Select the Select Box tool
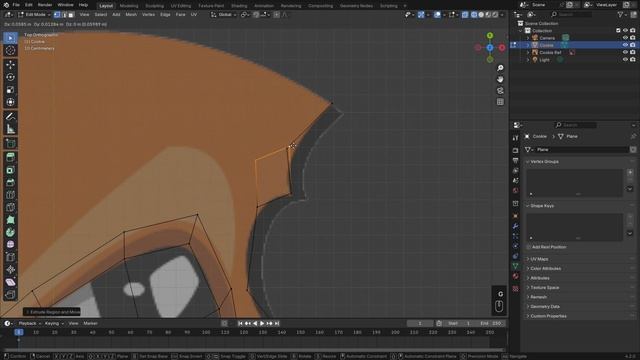 pyautogui.click(x=10, y=38)
